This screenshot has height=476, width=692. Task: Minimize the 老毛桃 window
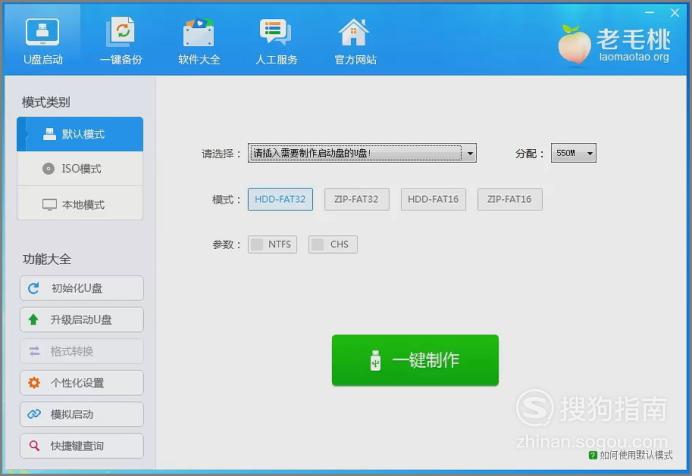649,13
